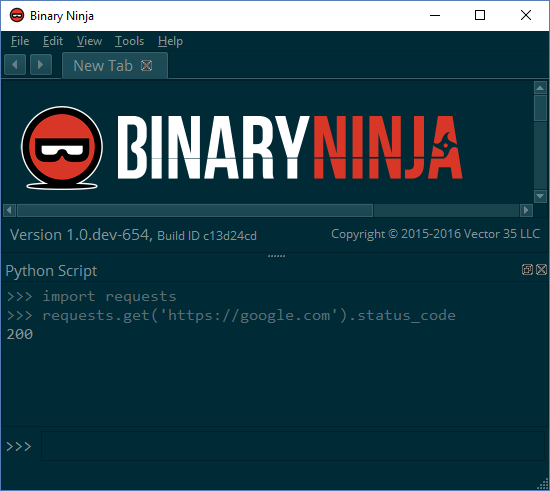
Task: Open the View menu
Action: 89,41
